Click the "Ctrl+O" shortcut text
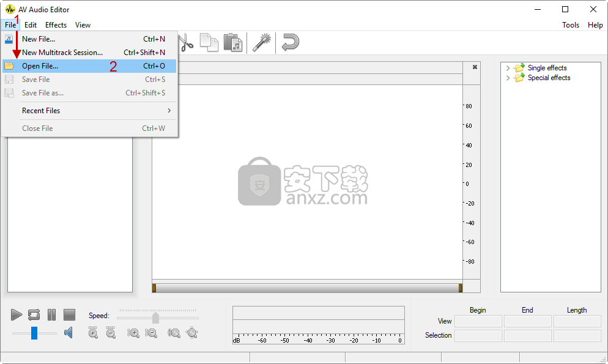The width and height of the screenshot is (608, 364). point(154,66)
